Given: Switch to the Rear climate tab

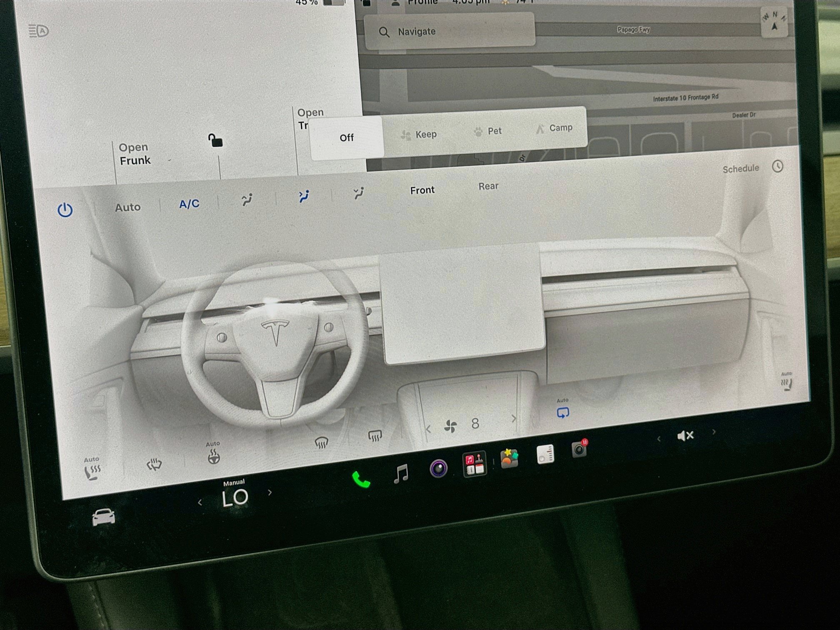Looking at the screenshot, I should [488, 186].
